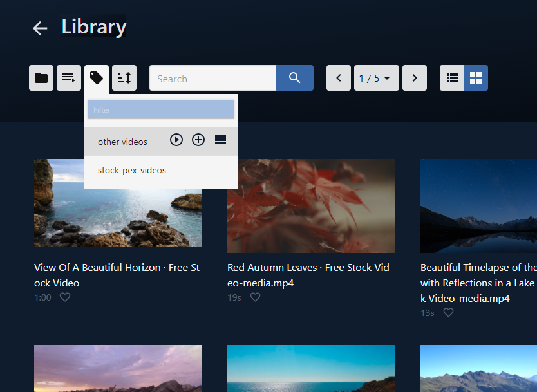Screen dimensions: 537x392
Task: Focus the tag Filter field
Action: pos(161,109)
